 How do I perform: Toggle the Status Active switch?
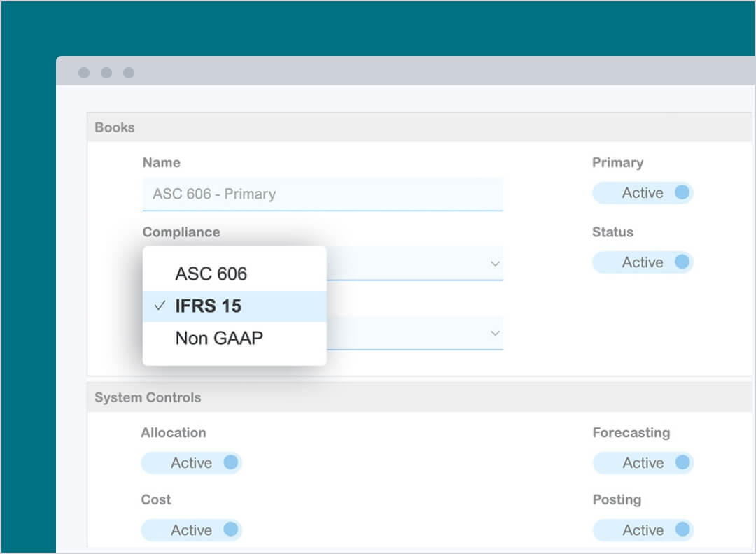pos(643,262)
